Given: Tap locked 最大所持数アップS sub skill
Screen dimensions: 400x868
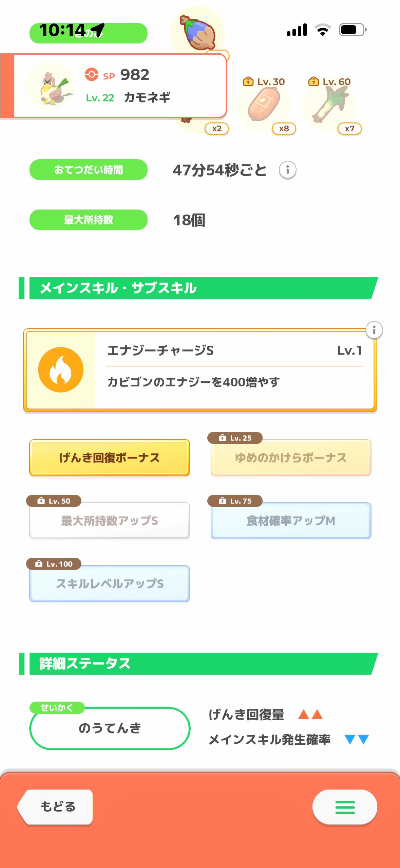Looking at the screenshot, I should pyautogui.click(x=109, y=521).
